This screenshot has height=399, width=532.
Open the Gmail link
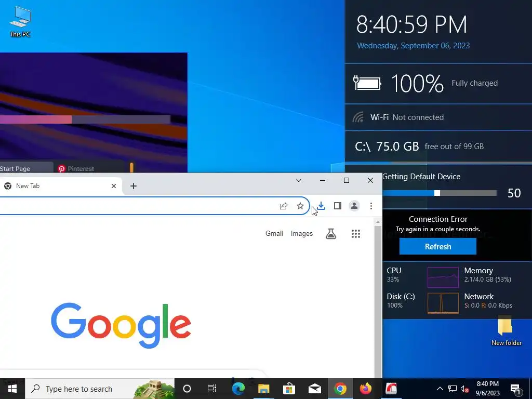click(x=274, y=233)
